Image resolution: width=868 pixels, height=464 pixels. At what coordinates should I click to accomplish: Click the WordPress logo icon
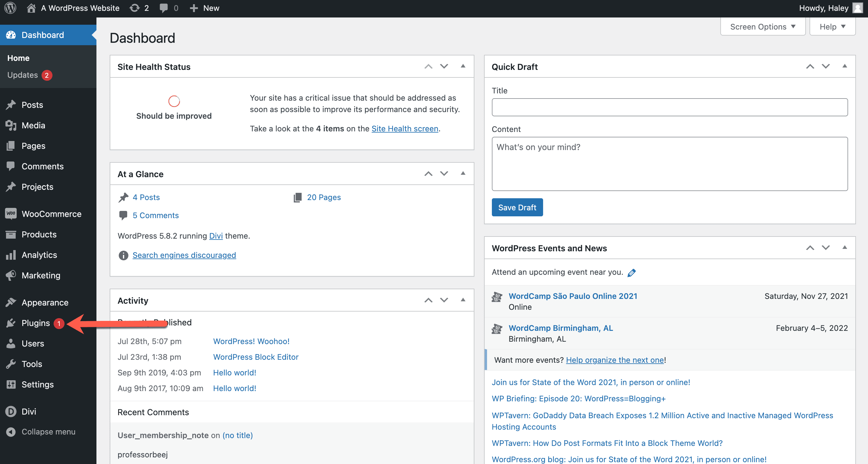(x=10, y=8)
